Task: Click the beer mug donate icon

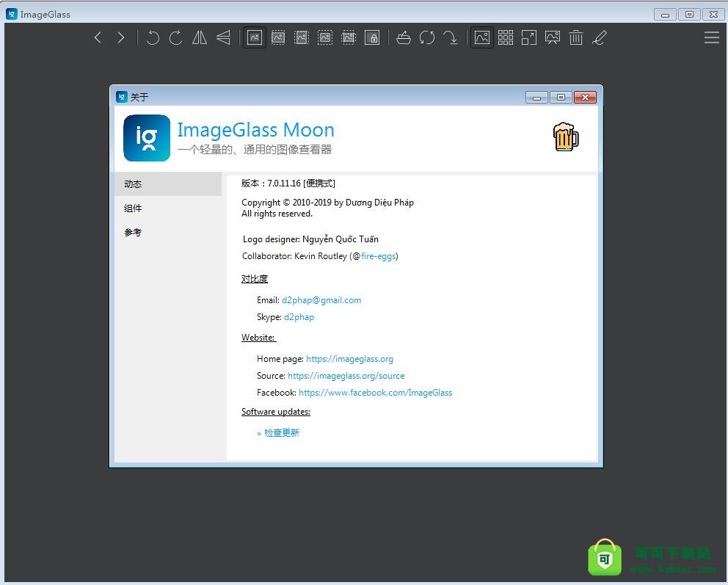Action: tap(566, 137)
